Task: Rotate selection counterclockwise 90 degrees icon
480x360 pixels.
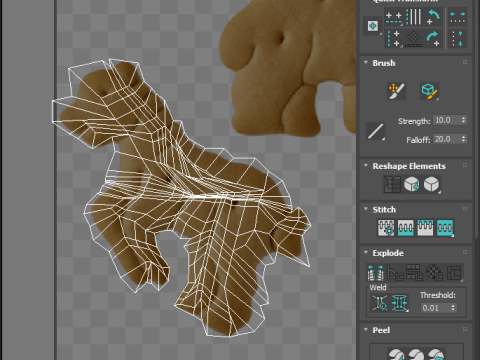Action: (433, 17)
